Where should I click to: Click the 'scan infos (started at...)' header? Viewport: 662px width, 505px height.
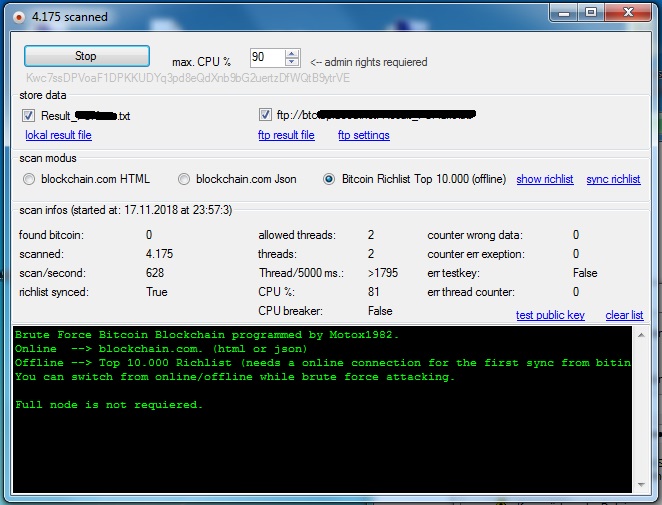pos(125,210)
